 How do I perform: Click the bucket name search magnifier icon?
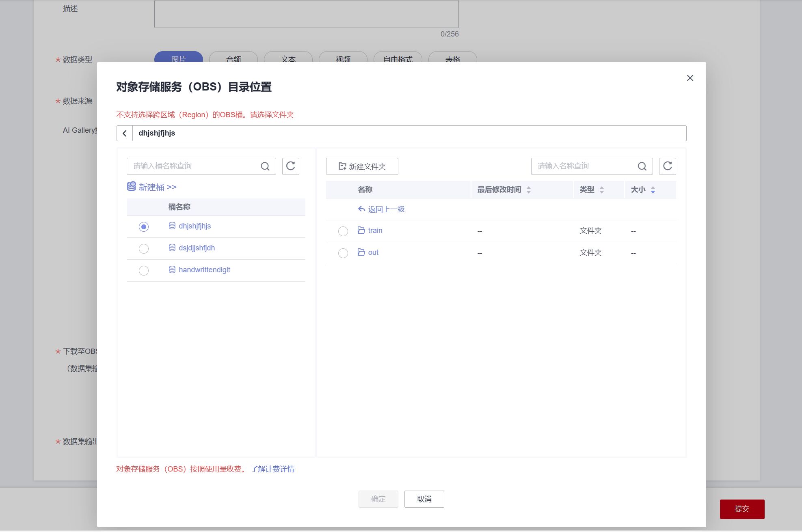[x=265, y=166]
